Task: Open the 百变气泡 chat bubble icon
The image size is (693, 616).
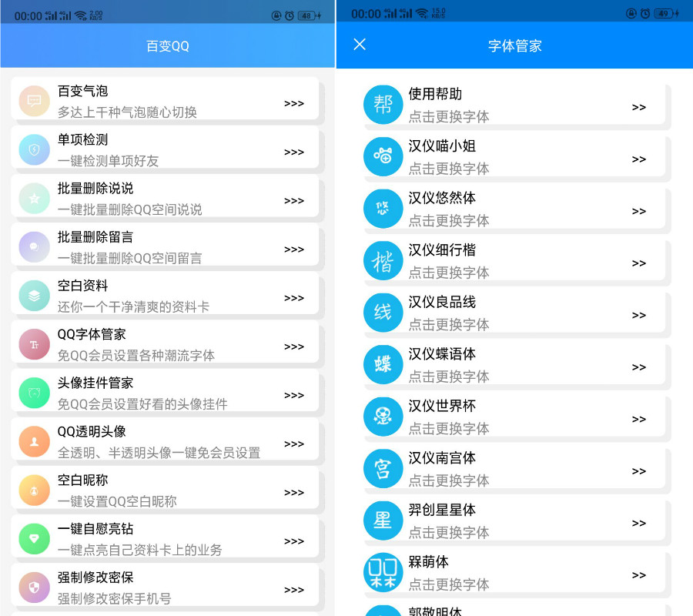Action: [x=34, y=99]
